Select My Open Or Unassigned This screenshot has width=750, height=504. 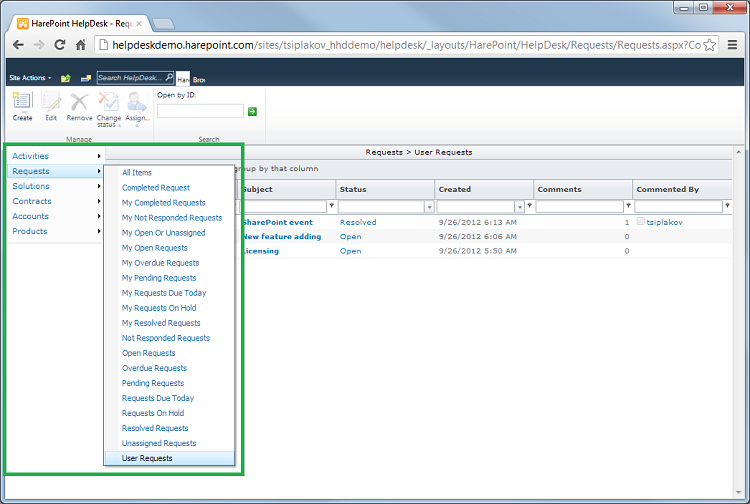[164, 233]
